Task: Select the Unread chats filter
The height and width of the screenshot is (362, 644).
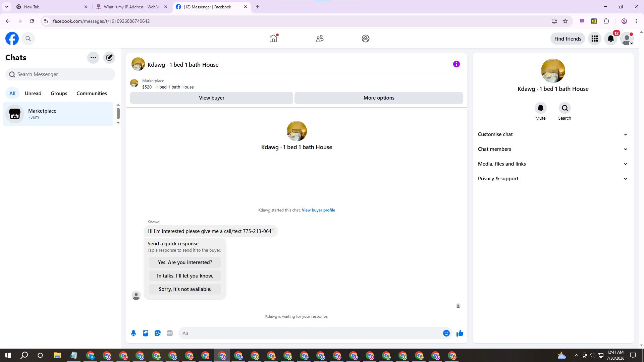Action: [x=33, y=94]
